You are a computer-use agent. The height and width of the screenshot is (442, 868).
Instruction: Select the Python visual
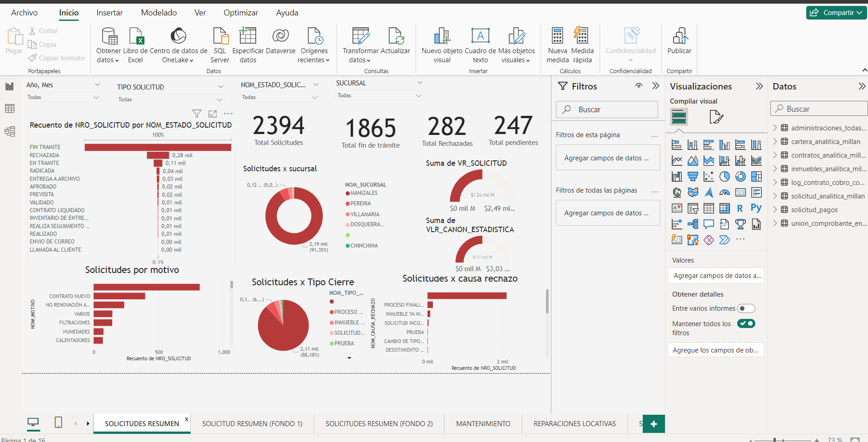click(756, 208)
